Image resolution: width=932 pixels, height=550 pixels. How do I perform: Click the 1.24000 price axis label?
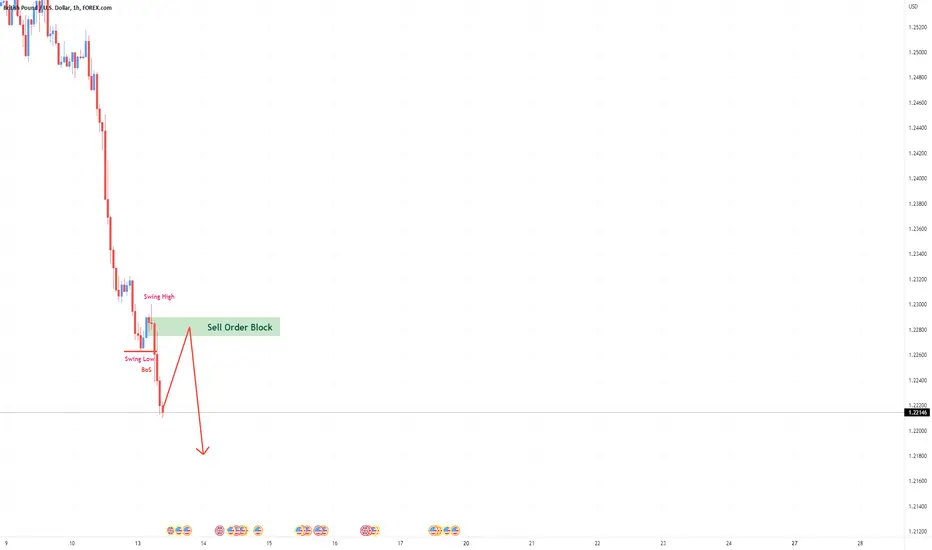click(x=917, y=178)
